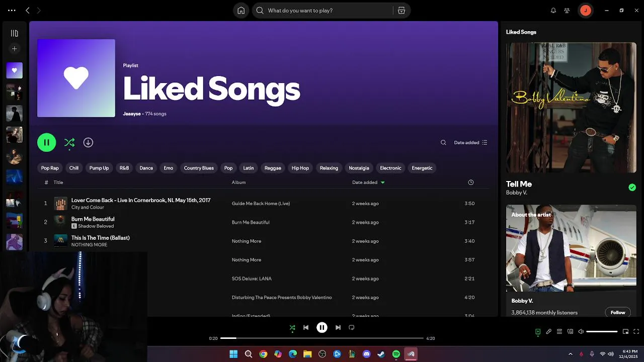Sort by the Date added column header

click(368, 182)
